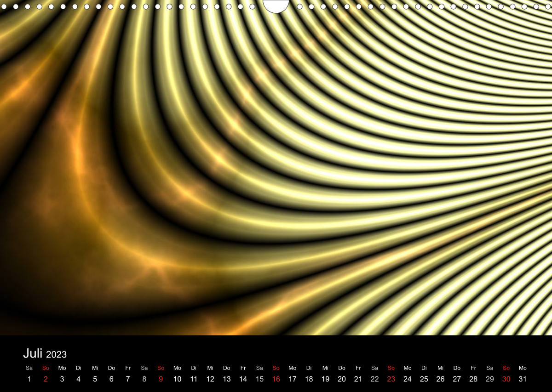Select the year '2023' next to Juli
The height and width of the screenshot is (392, 552).
tap(56, 354)
